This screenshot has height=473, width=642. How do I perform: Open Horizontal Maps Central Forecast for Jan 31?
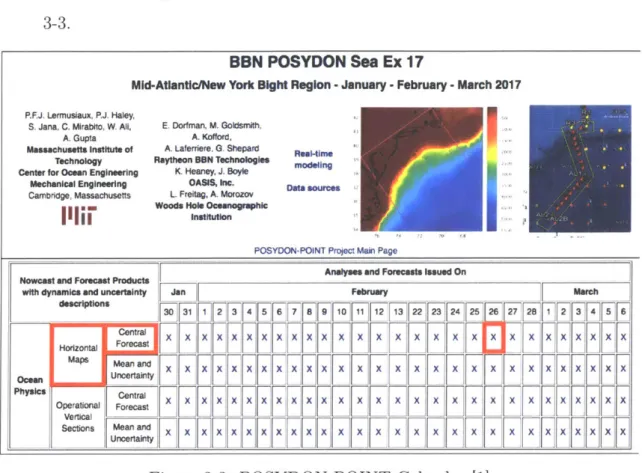(x=188, y=337)
